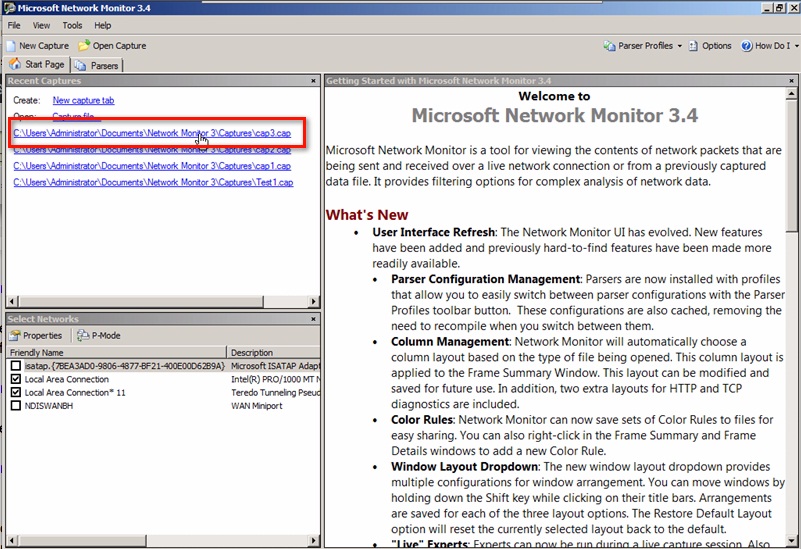Click the Recent Captures horizontal scrollbar thumb
Screen dimensions: 801x549
[141, 301]
